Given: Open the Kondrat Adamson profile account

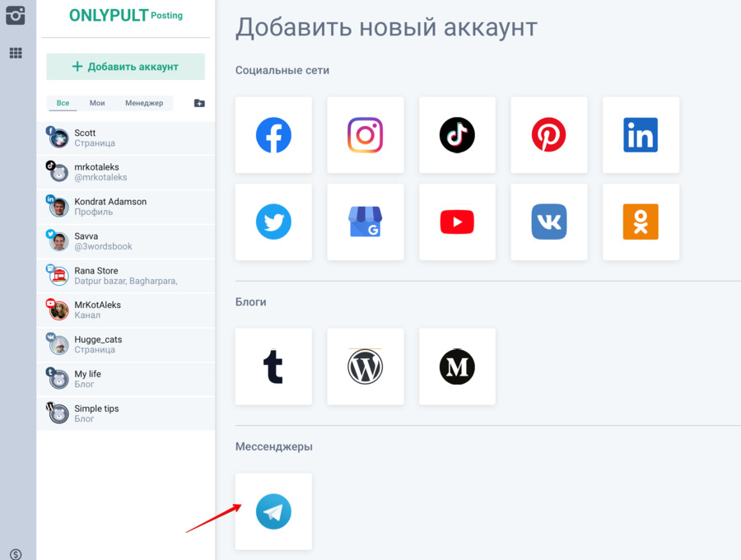Looking at the screenshot, I should [110, 206].
